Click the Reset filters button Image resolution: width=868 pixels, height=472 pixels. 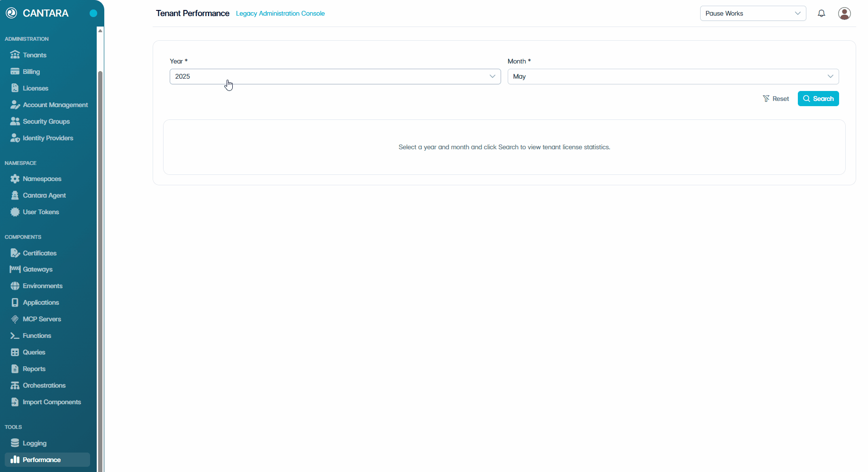(x=776, y=99)
